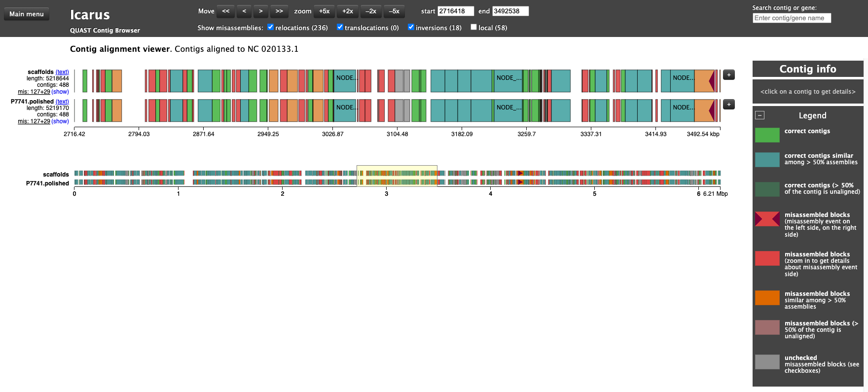Click teal 'similar among > 50% assemblies' swatch
Screen dimensions: 868x392
[767, 159]
